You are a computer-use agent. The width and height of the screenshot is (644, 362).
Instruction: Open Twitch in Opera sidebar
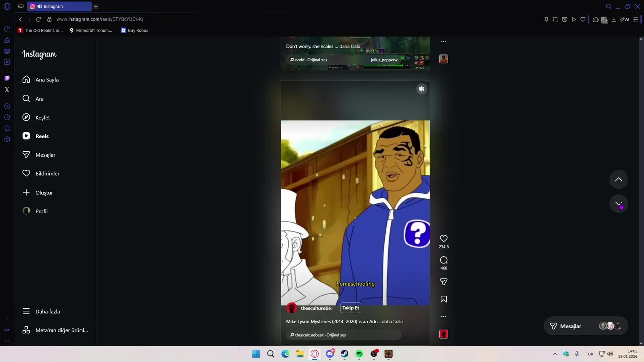(x=7, y=78)
